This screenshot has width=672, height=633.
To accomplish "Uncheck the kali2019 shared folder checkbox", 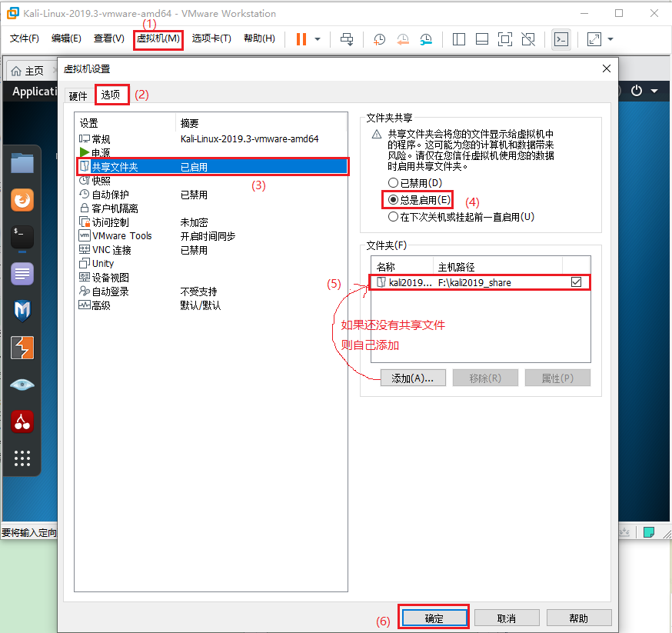I will [576, 282].
